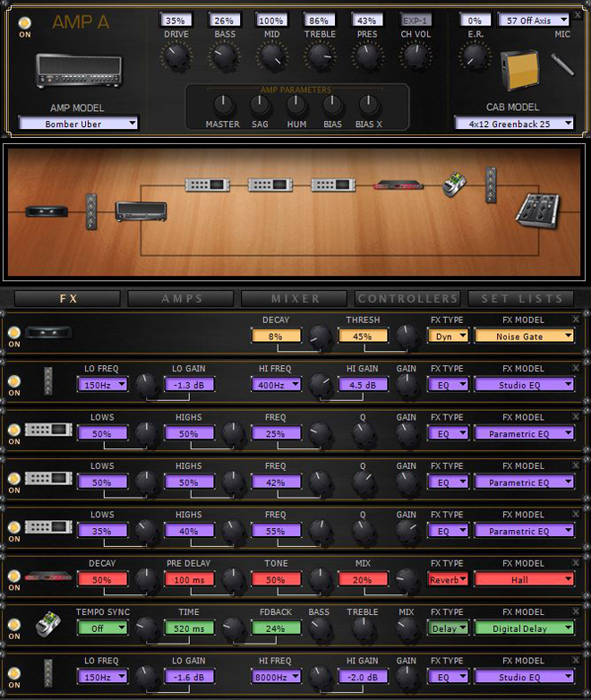
Task: Click rack icon in Parametric EQ 42% freq row
Action: [48, 479]
